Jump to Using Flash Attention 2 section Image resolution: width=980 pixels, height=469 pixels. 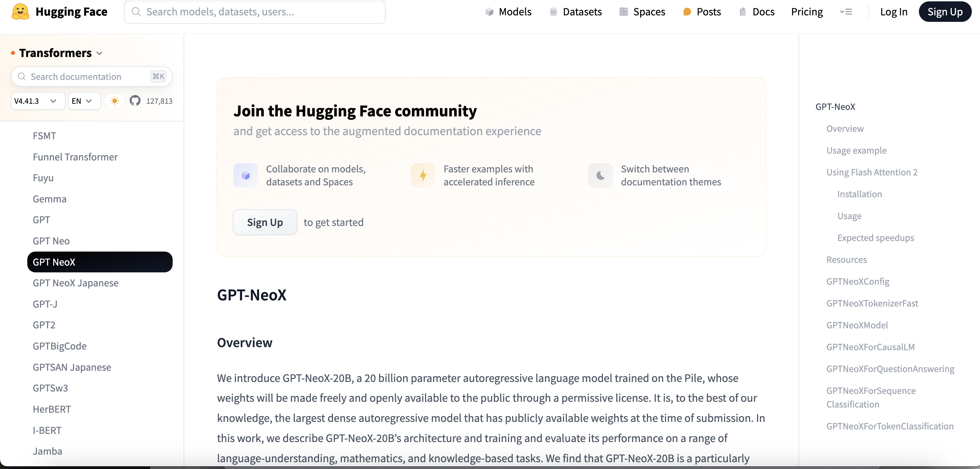[x=871, y=172]
